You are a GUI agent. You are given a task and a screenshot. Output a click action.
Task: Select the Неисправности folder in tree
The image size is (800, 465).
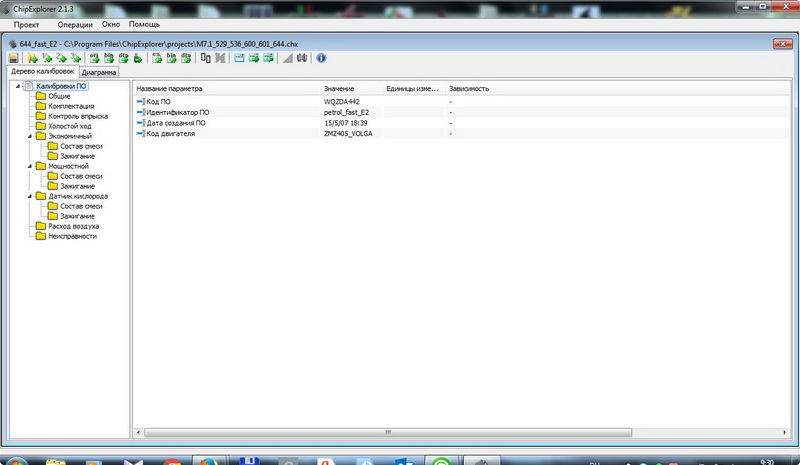(72, 236)
